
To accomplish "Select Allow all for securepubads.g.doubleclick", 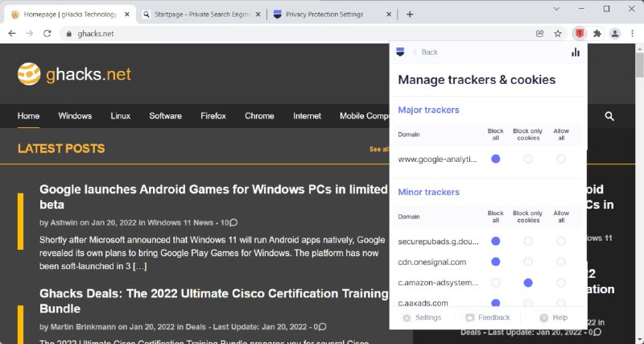I will coord(561,241).
